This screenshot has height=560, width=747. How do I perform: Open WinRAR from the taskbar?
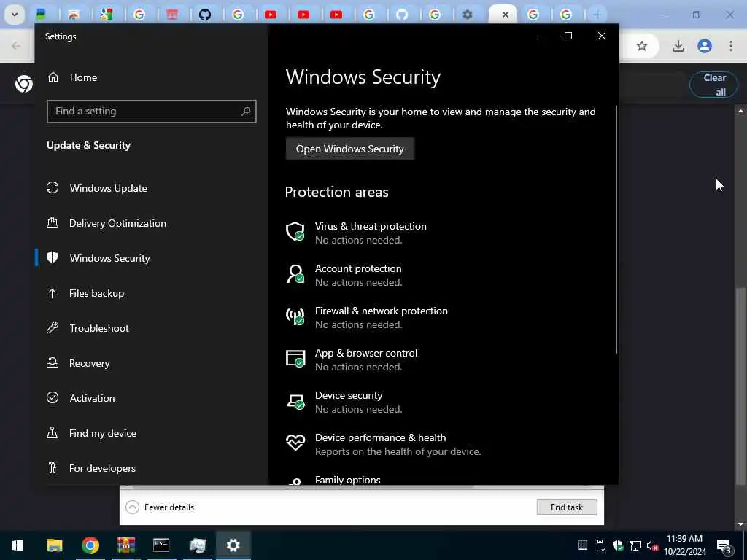(125, 545)
